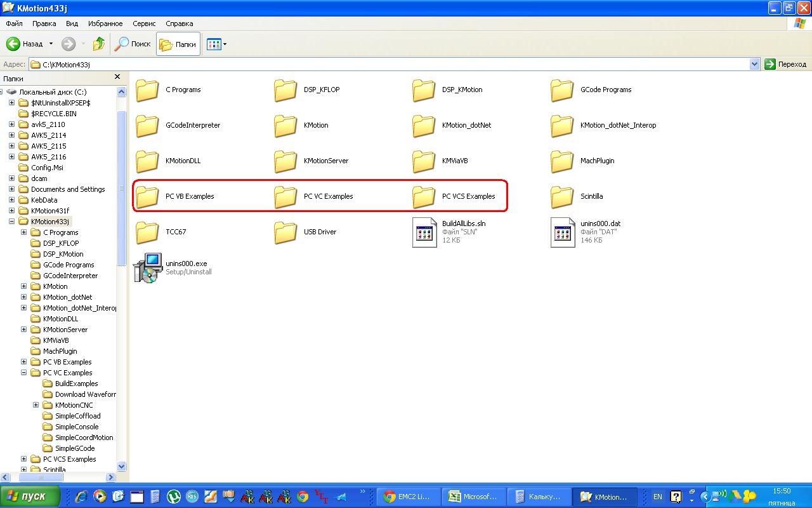
Task: Click the Up one level toolbar icon
Action: (x=98, y=44)
